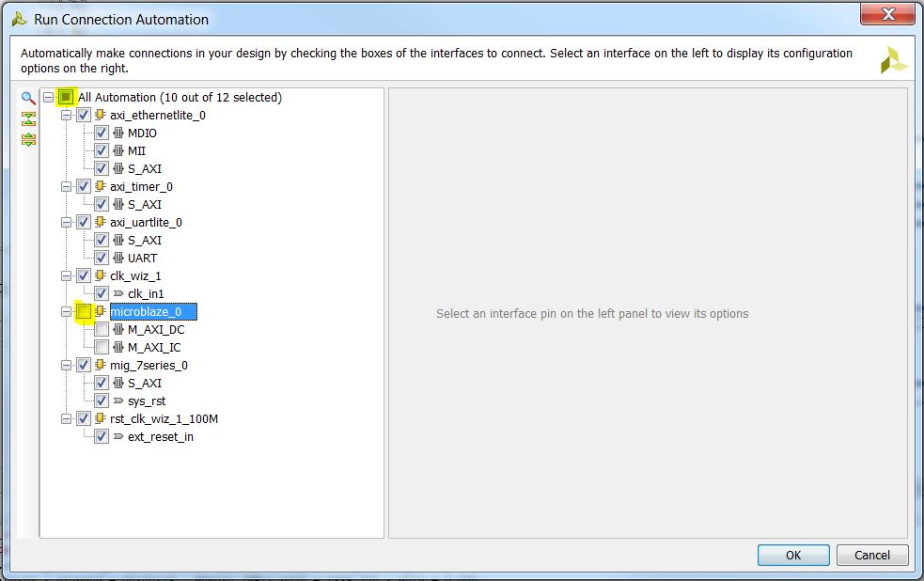
Task: Click the Cancel button
Action: (872, 555)
